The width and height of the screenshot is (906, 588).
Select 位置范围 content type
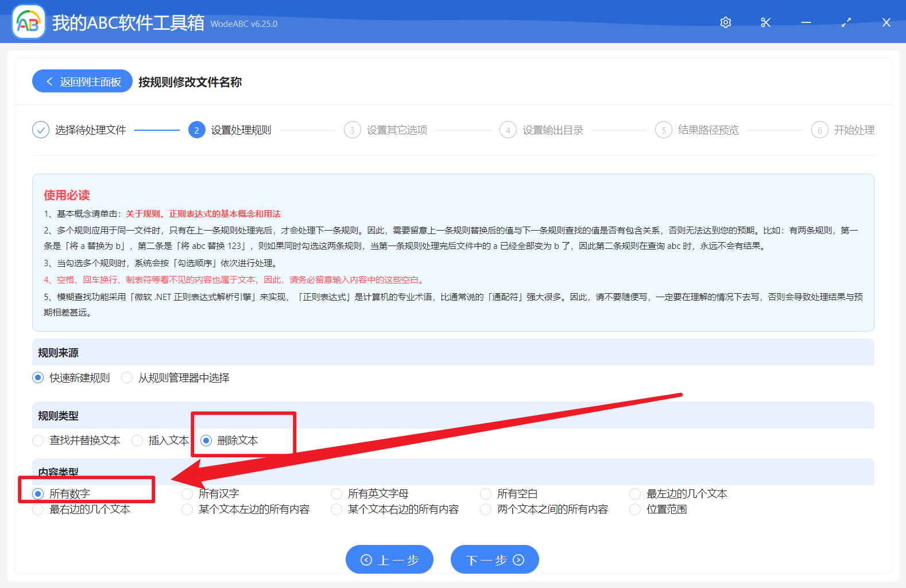(x=659, y=509)
